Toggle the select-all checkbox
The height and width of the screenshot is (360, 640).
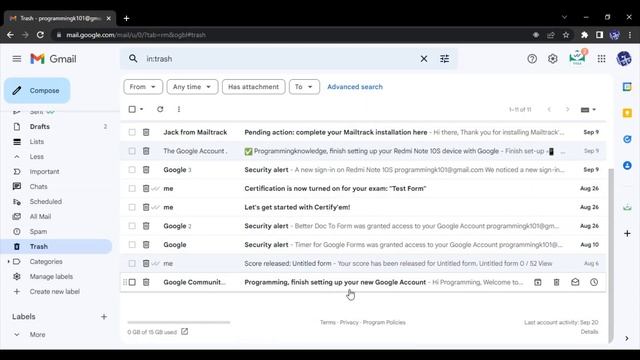pyautogui.click(x=132, y=109)
